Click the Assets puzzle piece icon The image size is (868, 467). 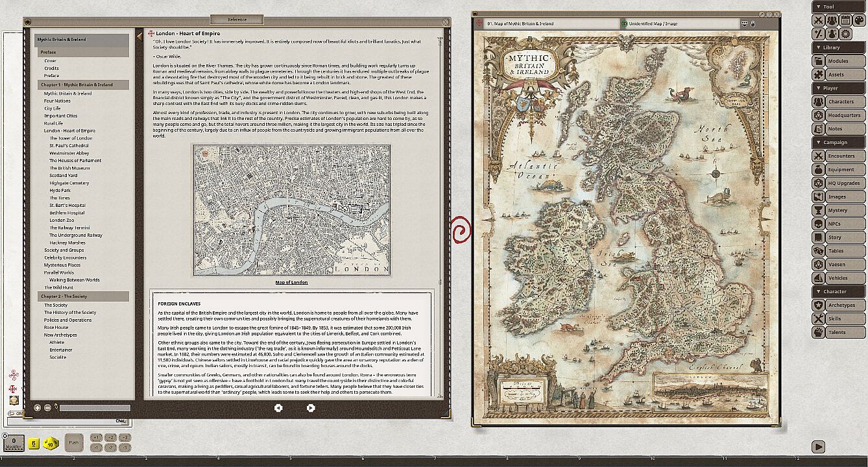coord(818,75)
